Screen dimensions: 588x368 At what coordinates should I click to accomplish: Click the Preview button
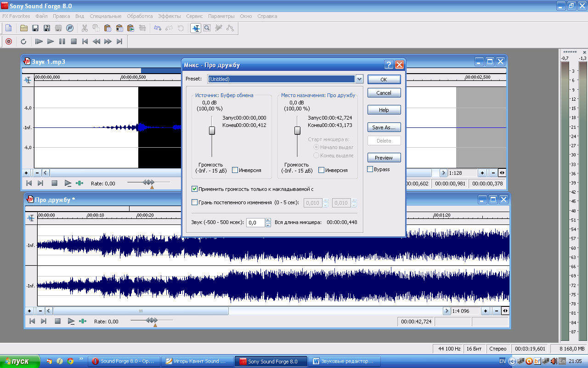pyautogui.click(x=384, y=158)
